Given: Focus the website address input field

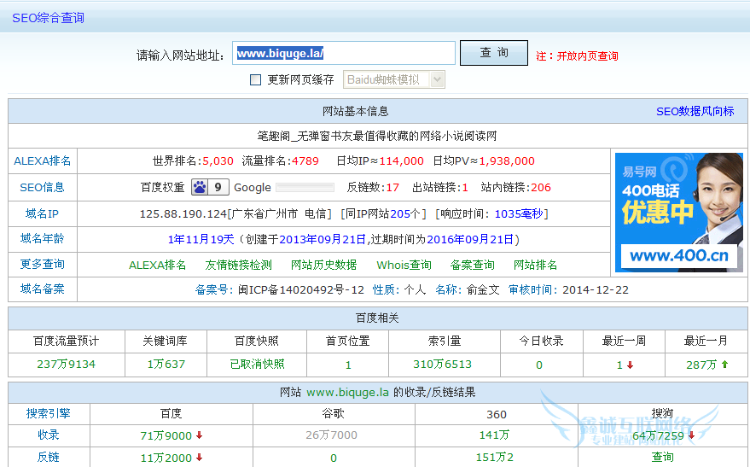Looking at the screenshot, I should (344, 53).
